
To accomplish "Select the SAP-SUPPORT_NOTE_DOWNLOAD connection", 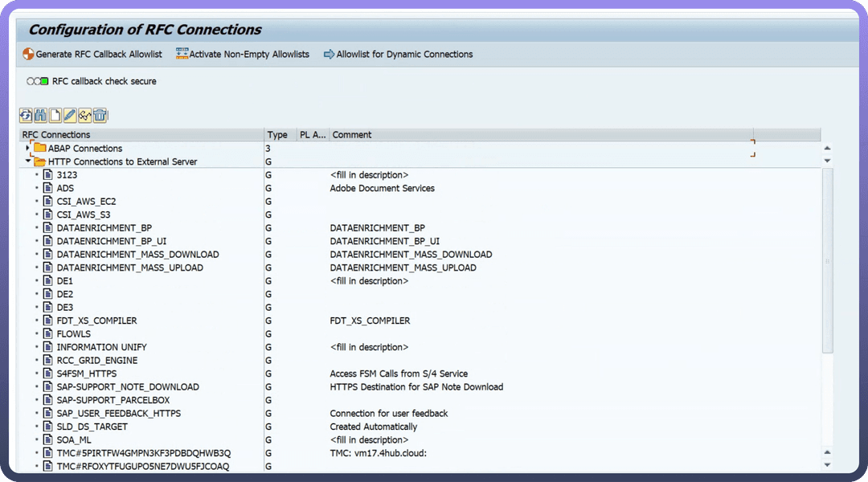I will pos(128,386).
